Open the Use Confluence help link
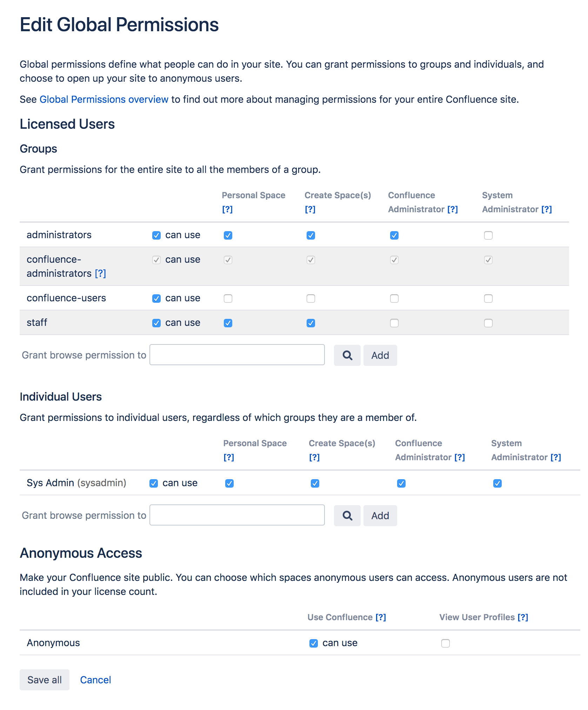588x710 pixels. click(x=381, y=617)
